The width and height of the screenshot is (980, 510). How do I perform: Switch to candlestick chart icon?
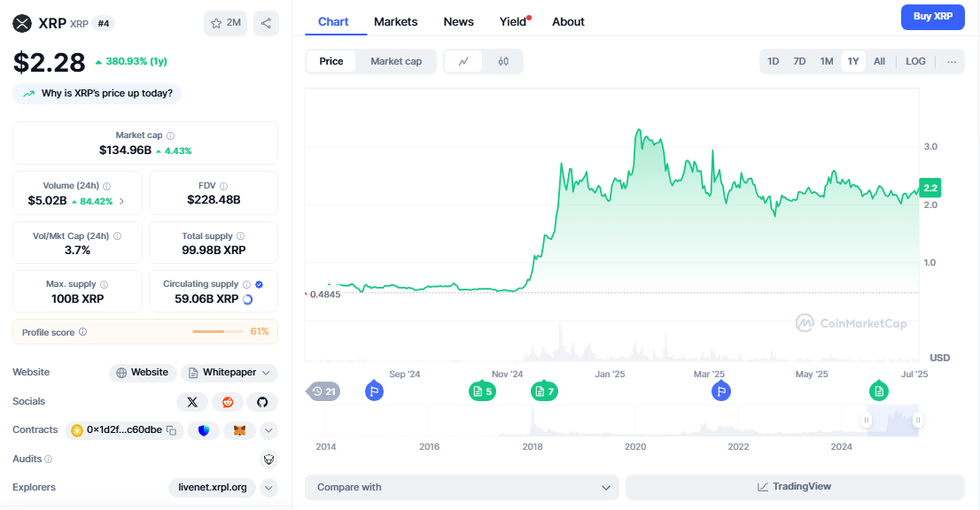coord(503,61)
